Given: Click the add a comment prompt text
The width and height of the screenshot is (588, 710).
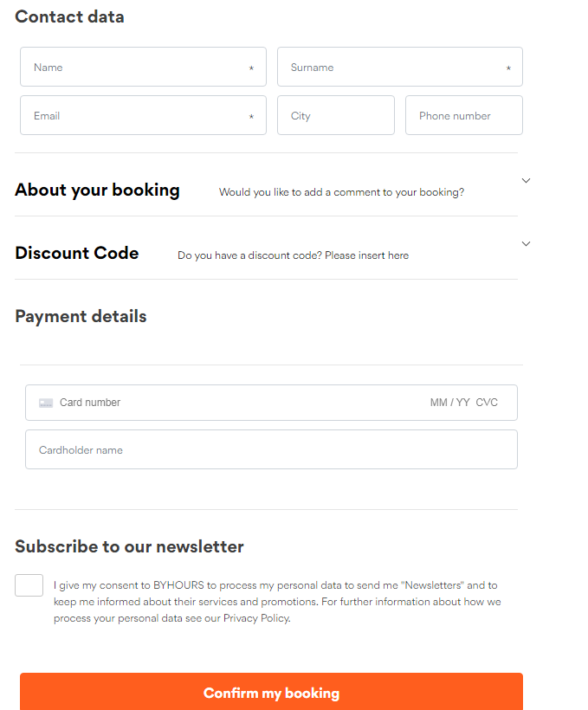Looking at the screenshot, I should (341, 192).
